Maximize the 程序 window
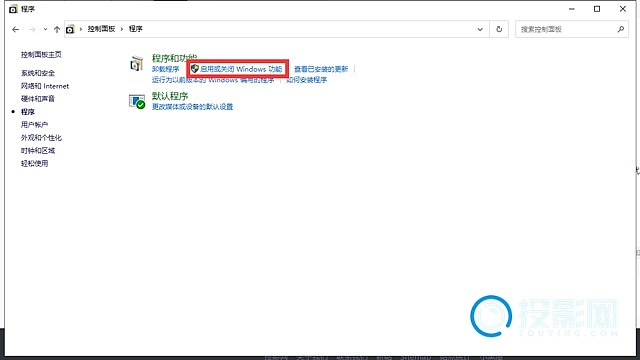Screen dimensions: 640x360 point(597,9)
